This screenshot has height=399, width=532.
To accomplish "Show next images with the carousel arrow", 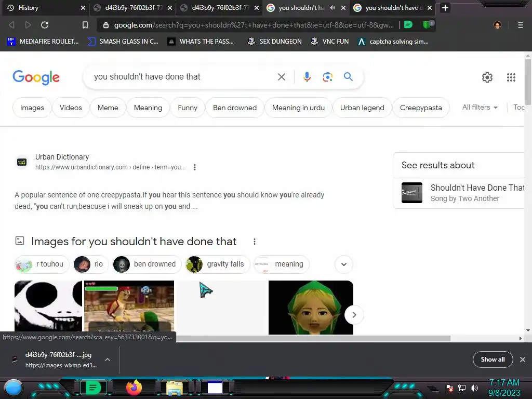I will (x=354, y=315).
